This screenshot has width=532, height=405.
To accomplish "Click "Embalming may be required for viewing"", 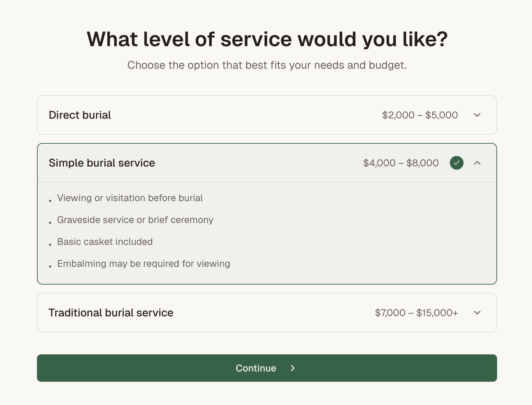I will 143,264.
